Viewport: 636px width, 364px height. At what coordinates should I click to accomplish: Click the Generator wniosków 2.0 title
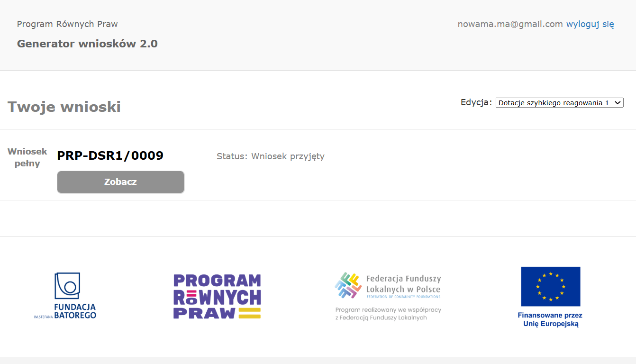[x=87, y=44]
